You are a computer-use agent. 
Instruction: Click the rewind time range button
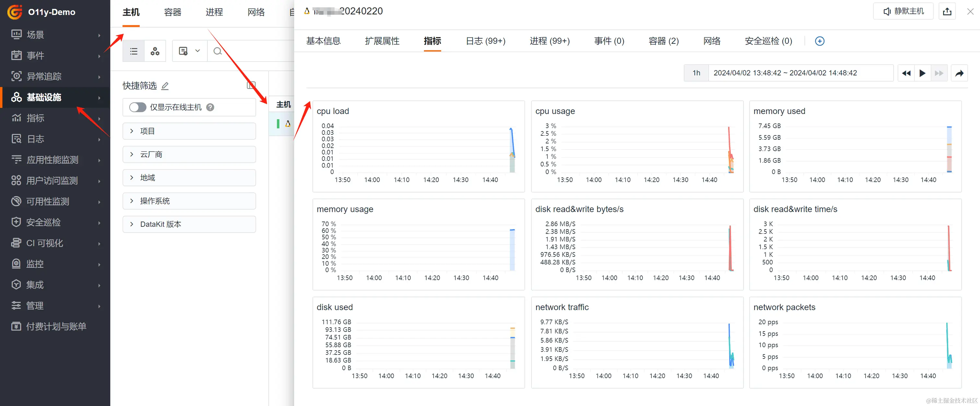click(906, 73)
